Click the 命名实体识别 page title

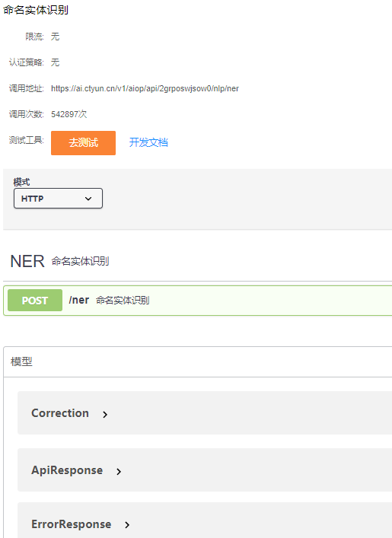pos(36,10)
